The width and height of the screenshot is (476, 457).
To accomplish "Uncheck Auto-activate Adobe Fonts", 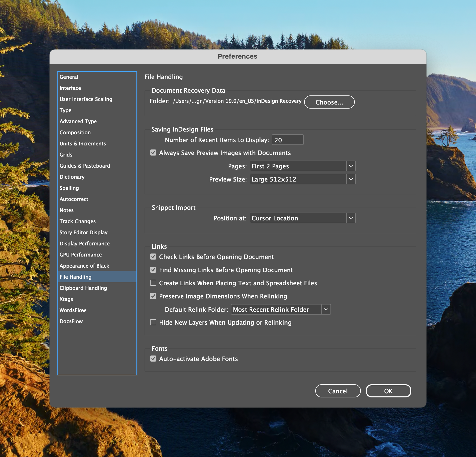I will click(153, 359).
